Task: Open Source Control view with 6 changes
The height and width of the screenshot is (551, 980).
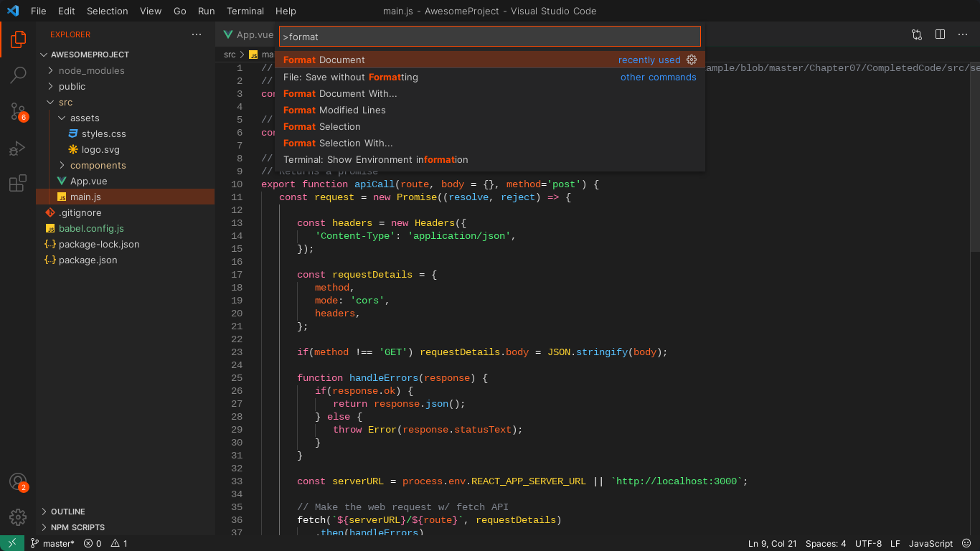Action: tap(18, 111)
